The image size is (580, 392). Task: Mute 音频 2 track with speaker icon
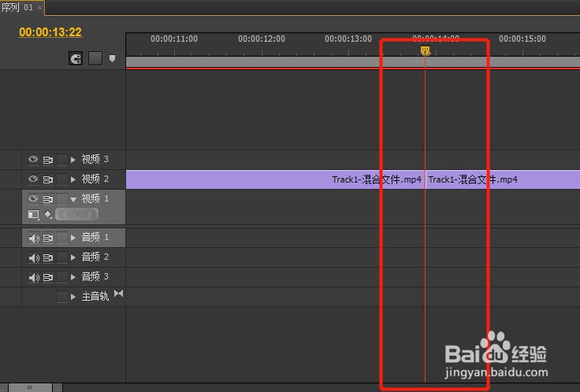pyautogui.click(x=34, y=257)
